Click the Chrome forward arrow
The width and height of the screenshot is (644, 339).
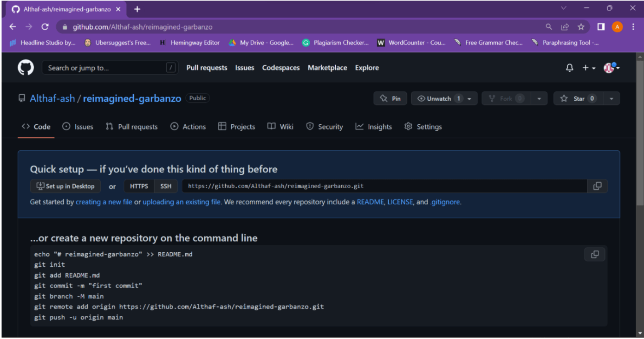29,27
